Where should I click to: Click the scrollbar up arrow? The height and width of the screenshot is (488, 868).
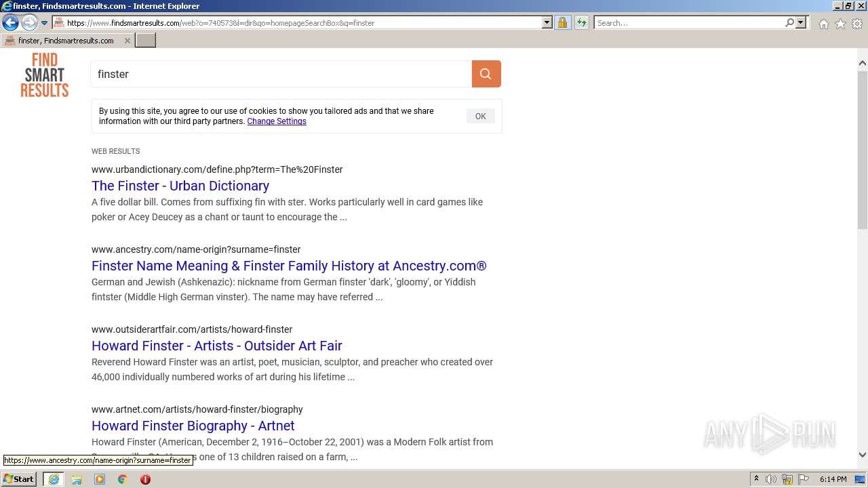[863, 63]
